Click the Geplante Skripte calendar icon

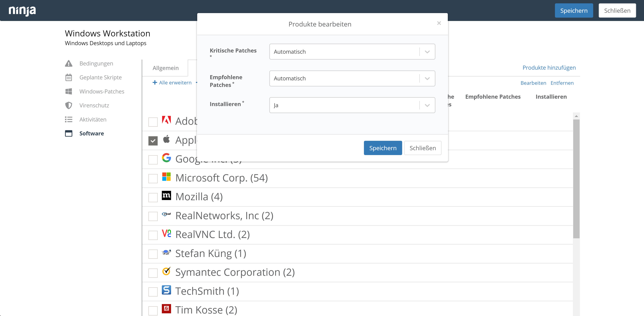(68, 78)
